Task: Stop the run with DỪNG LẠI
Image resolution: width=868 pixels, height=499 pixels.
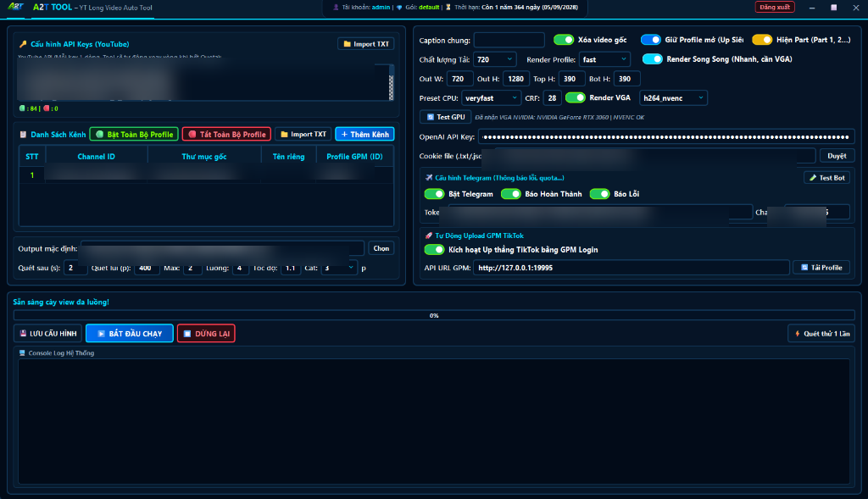Action: (206, 334)
